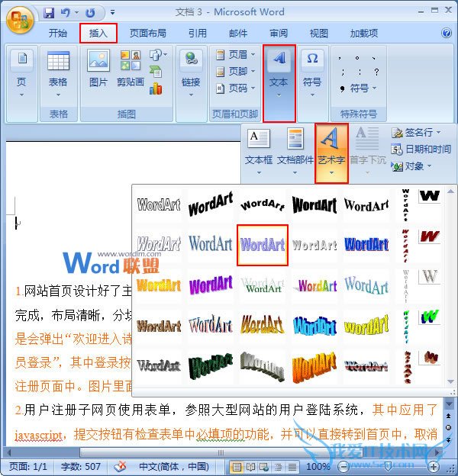Pick the rainbow WordArt style third row
This screenshot has height=476, width=458.
tap(314, 285)
